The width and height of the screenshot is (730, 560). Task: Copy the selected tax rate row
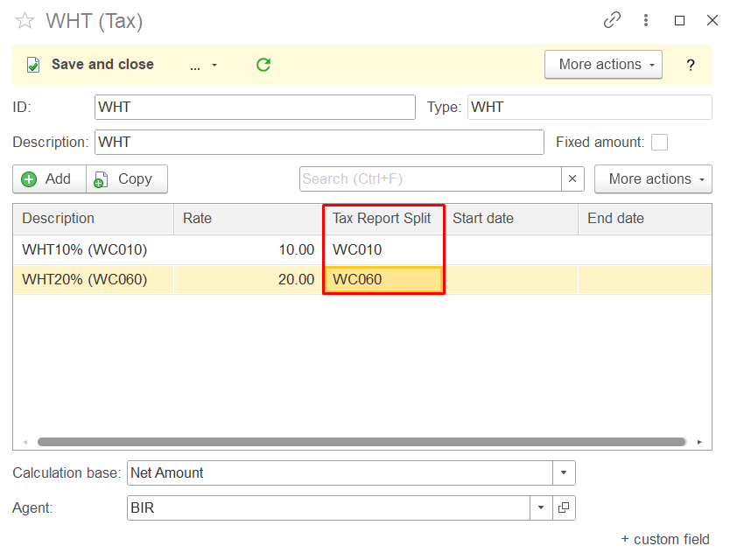[125, 178]
